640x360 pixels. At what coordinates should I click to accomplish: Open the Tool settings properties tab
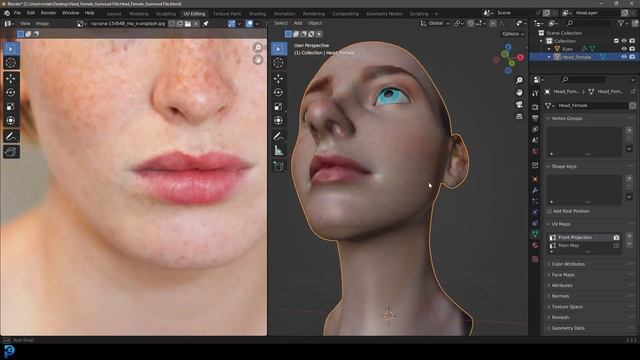[x=535, y=93]
